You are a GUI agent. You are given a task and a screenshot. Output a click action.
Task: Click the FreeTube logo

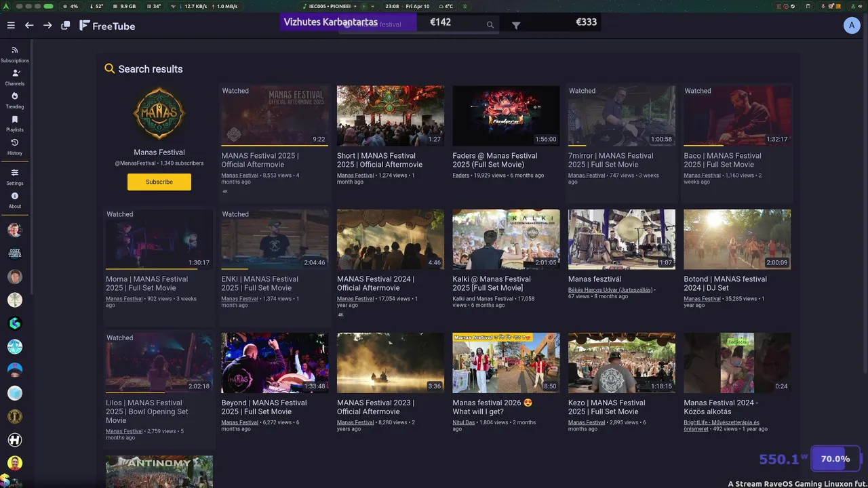[x=107, y=26]
